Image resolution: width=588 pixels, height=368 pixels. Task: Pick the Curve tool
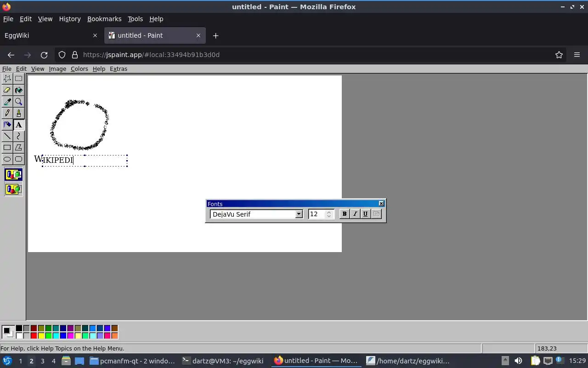(18, 136)
